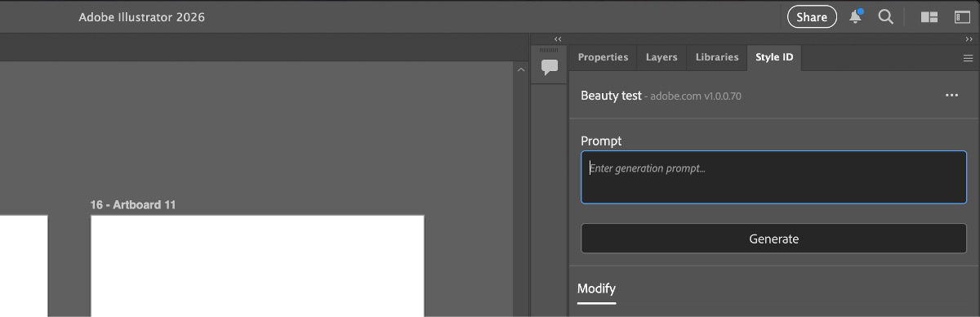Select the 16 - Artboard 11 label
The image size is (980, 317).
(133, 205)
